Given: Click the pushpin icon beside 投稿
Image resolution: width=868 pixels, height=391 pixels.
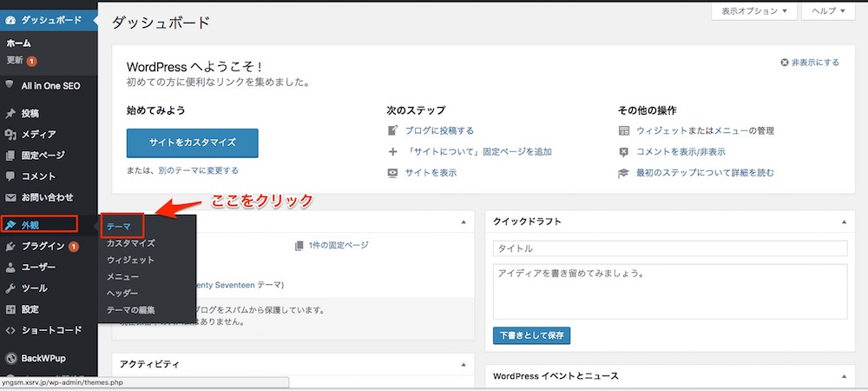Looking at the screenshot, I should [x=10, y=114].
